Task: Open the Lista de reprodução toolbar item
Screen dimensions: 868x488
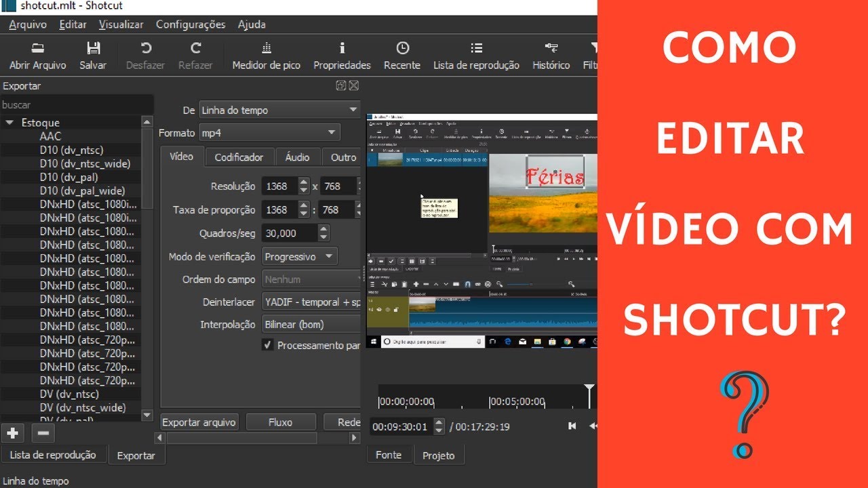Action: point(476,56)
